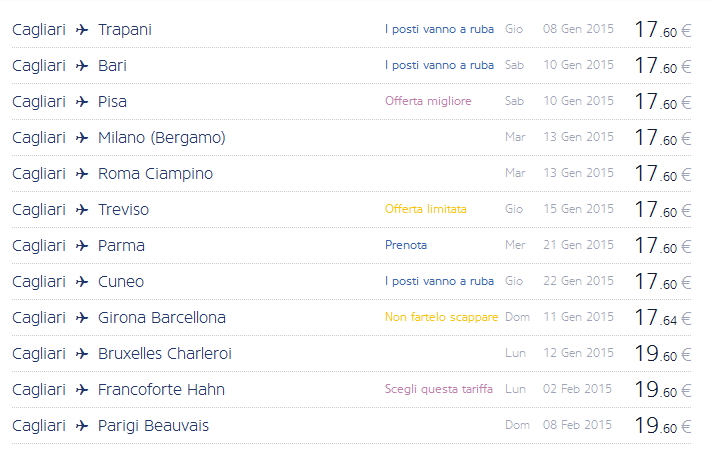Click the airplane icon in the Cuneo row
713x454 pixels.
pyautogui.click(x=82, y=282)
